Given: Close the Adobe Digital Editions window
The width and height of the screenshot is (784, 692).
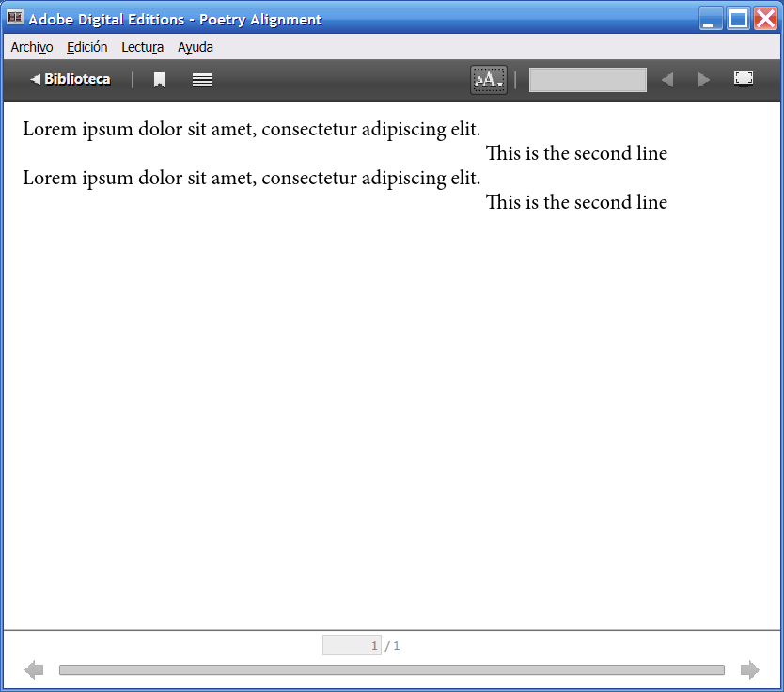Looking at the screenshot, I should [x=765, y=19].
